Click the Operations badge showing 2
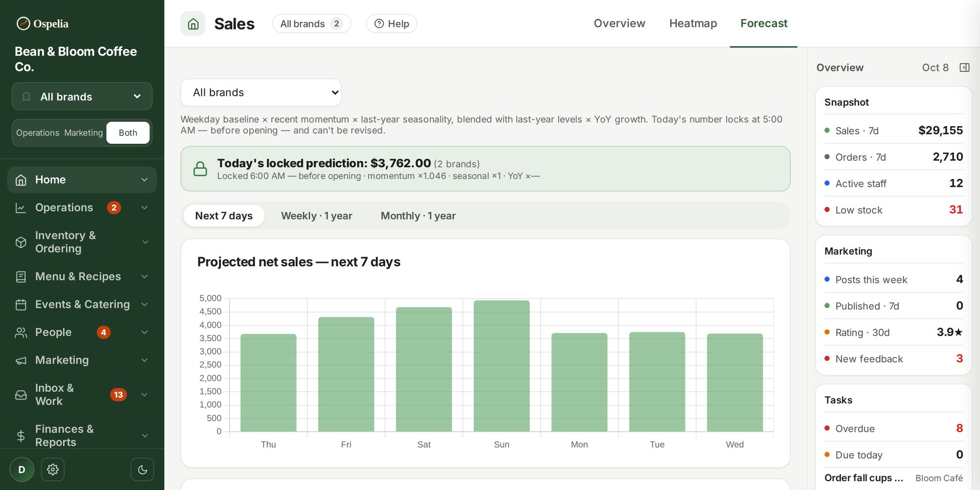 click(x=114, y=208)
